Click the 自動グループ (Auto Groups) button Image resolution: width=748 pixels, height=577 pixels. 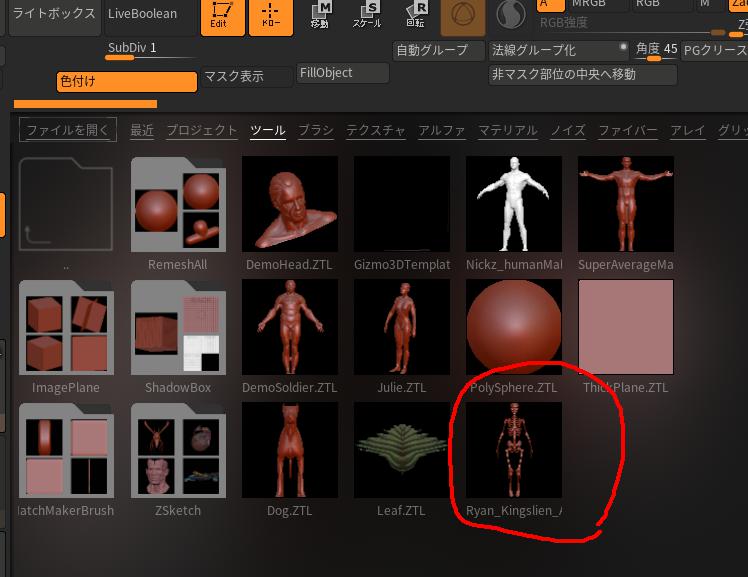click(x=438, y=51)
